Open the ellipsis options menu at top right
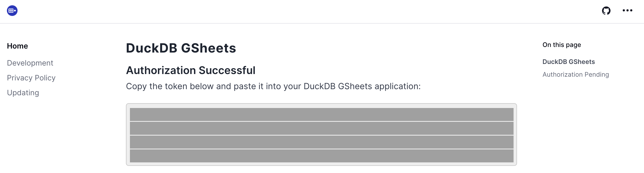 pos(628,11)
